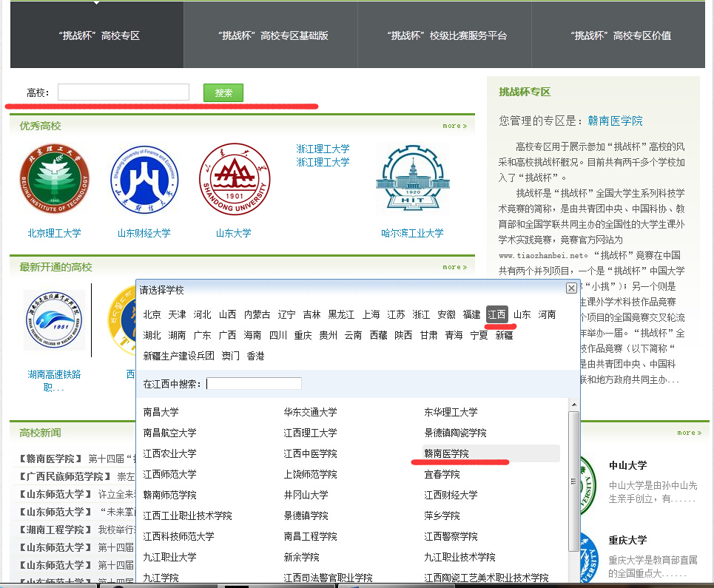This screenshot has width=714, height=588.
Task: Choose 江西财经大学 from school list
Action: [451, 495]
